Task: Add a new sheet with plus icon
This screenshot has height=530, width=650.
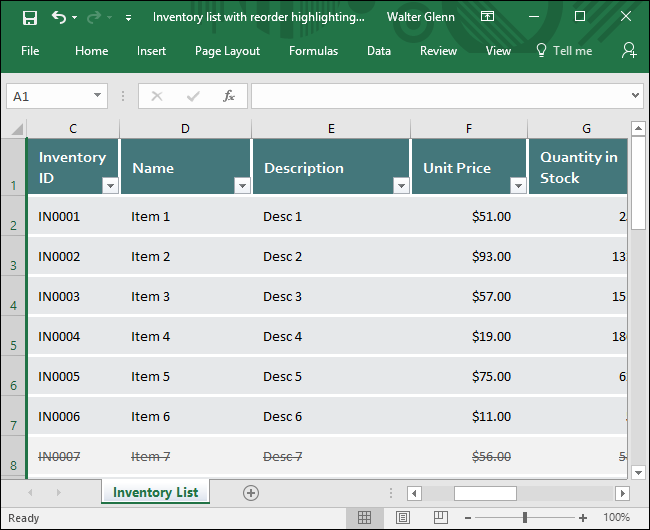Action: (x=251, y=492)
